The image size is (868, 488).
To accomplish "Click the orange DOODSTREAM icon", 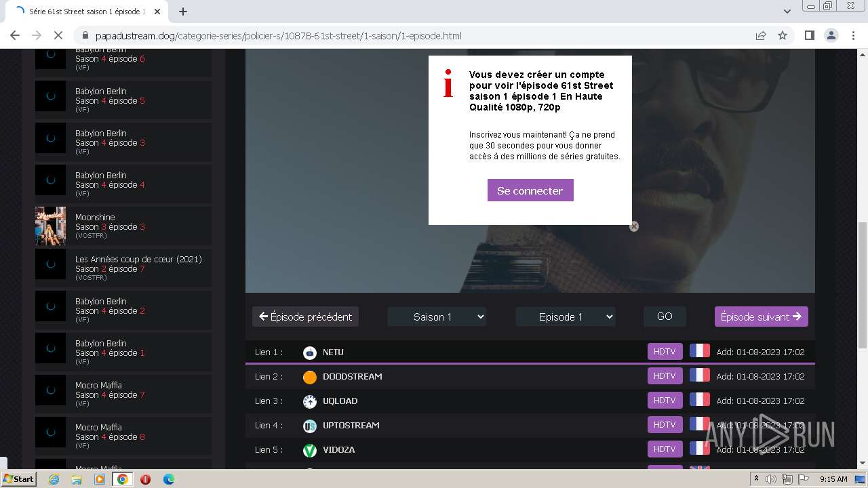I will [309, 377].
